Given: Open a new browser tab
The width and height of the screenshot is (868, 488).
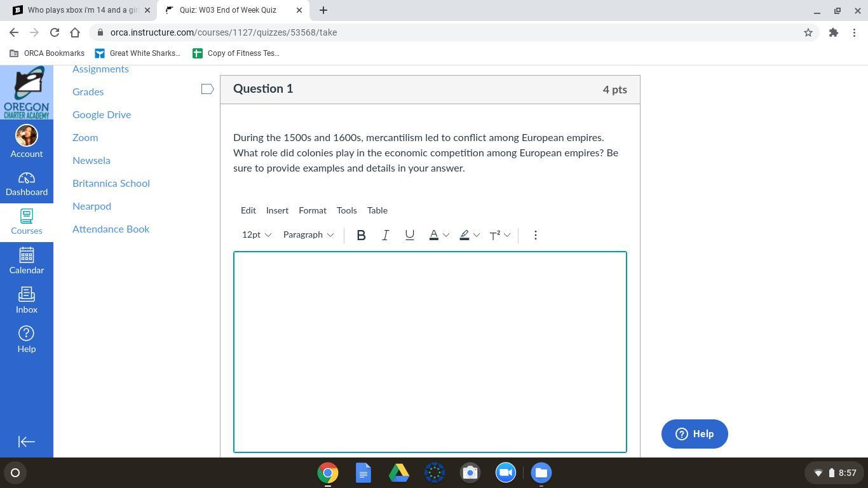Looking at the screenshot, I should (x=323, y=10).
